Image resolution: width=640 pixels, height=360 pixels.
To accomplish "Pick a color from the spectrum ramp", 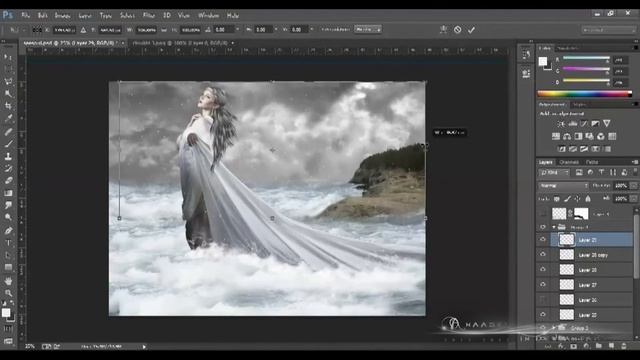I will click(x=585, y=94).
